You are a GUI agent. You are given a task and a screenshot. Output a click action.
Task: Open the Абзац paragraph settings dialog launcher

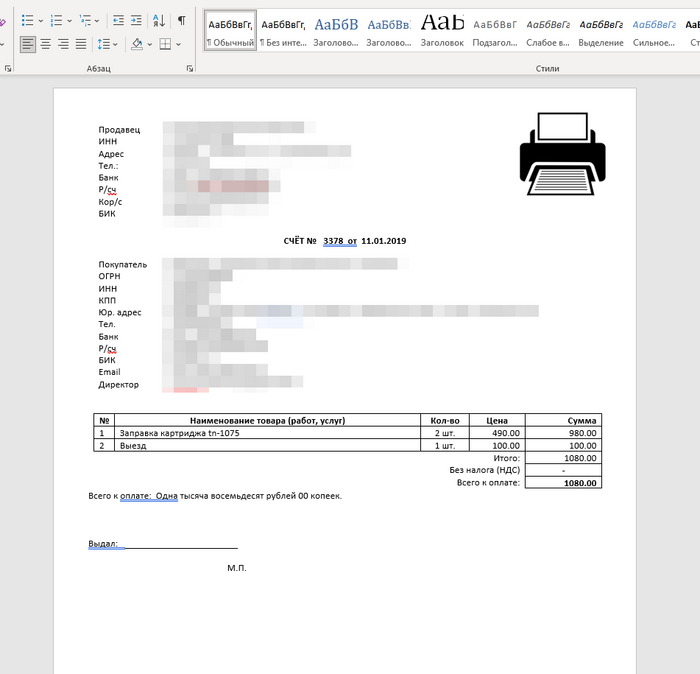click(189, 68)
